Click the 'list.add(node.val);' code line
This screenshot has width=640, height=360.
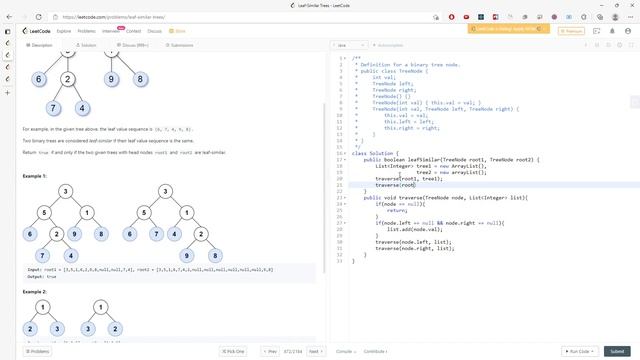coord(415,229)
